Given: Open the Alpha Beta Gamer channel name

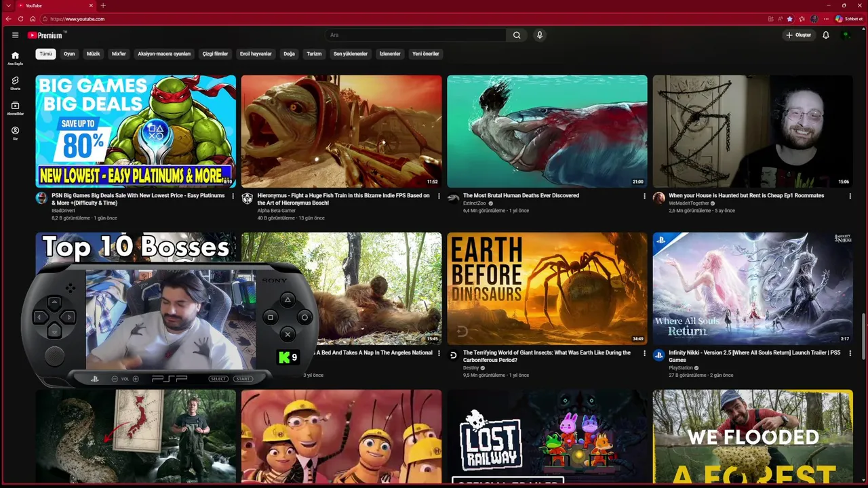Looking at the screenshot, I should (277, 211).
